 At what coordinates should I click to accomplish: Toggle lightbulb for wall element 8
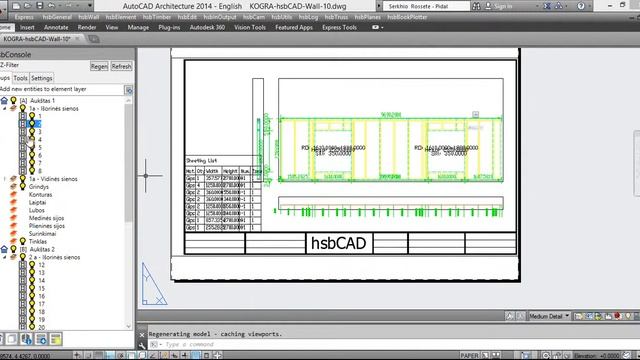point(32,171)
